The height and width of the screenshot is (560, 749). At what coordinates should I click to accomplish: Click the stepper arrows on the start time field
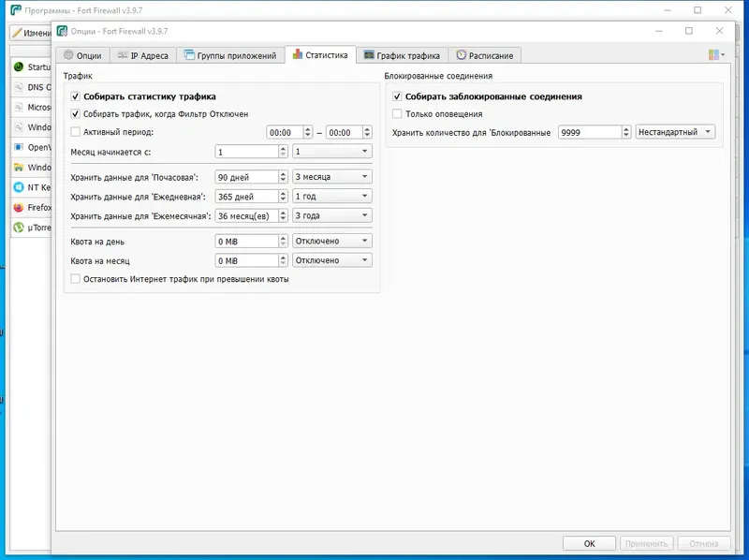point(308,132)
